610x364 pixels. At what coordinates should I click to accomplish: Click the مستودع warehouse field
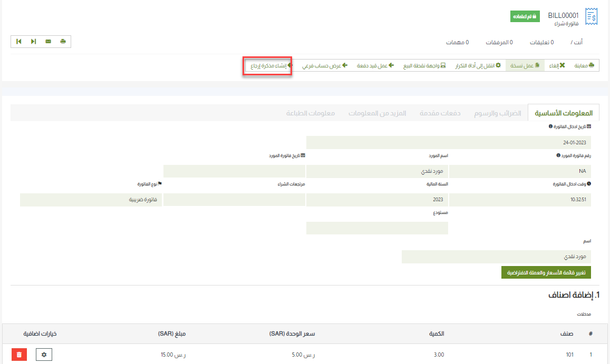tap(377, 228)
